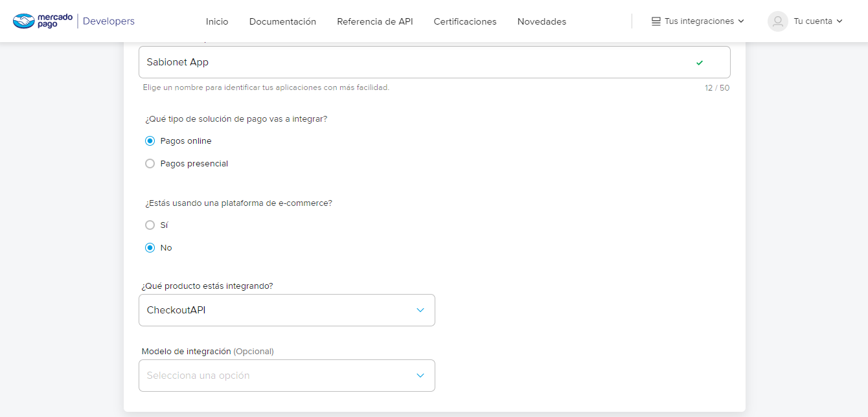
Task: Click the Tus integraciones stack icon
Action: [x=656, y=21]
